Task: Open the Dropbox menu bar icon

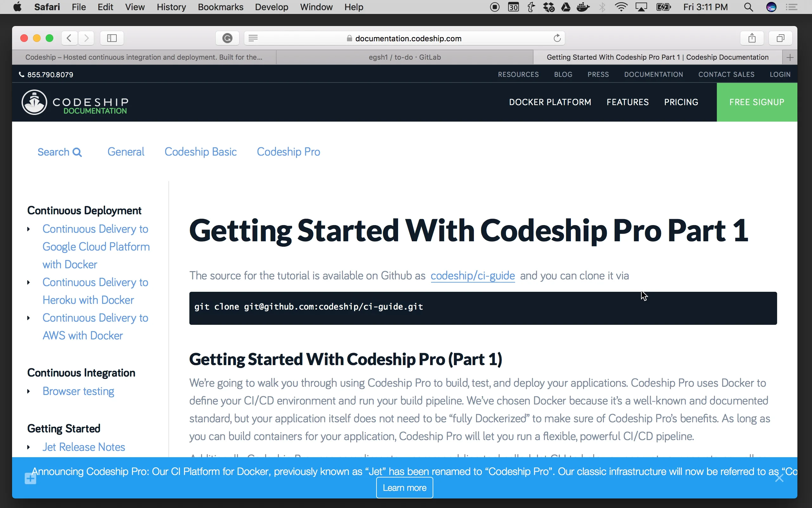Action: pos(549,7)
